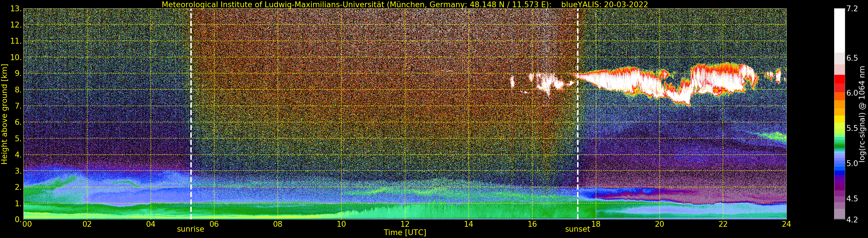Image resolution: width=868 pixels, height=238 pixels.
Task: Click the '22' time axis tick label
Action: 723,224
